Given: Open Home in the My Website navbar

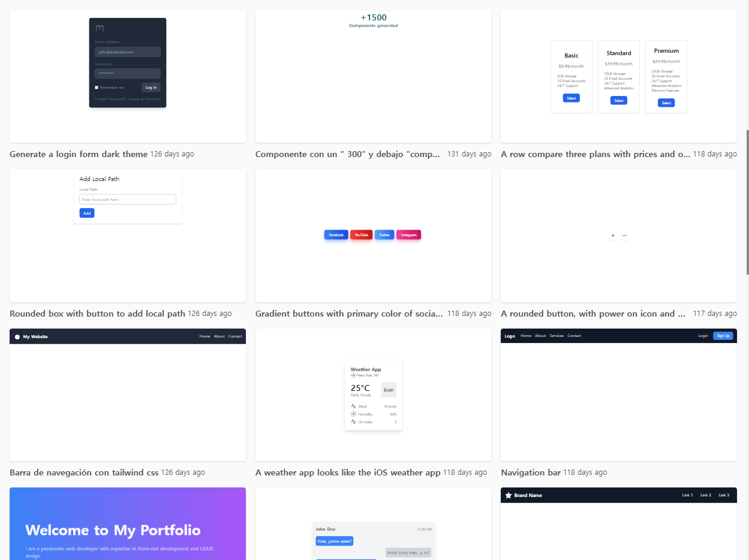Looking at the screenshot, I should coord(204,336).
